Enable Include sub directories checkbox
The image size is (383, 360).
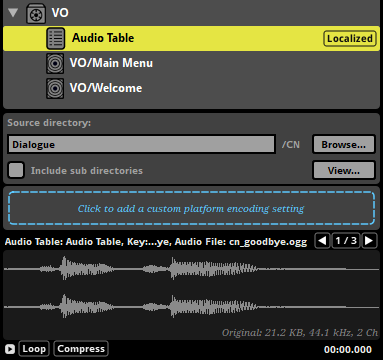pos(16,170)
